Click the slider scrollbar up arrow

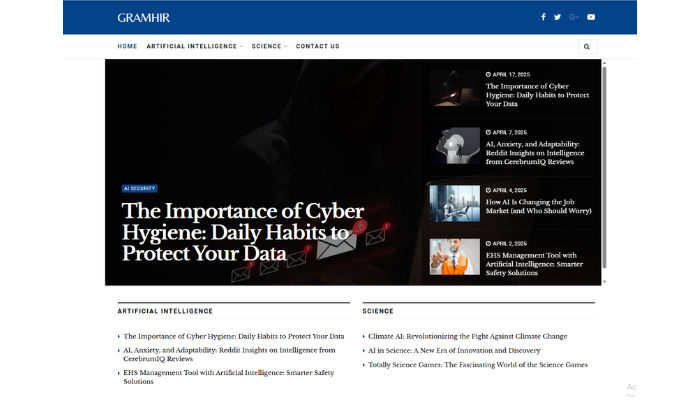604,63
